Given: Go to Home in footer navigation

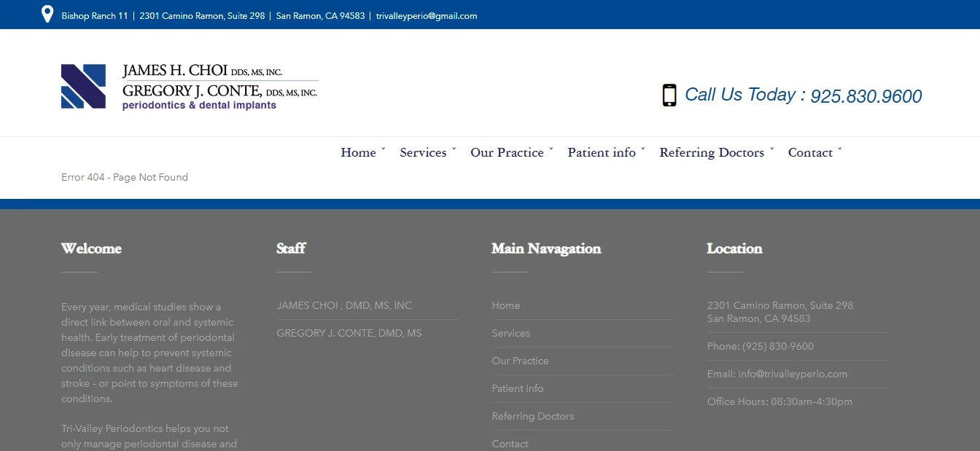Looking at the screenshot, I should (x=505, y=305).
